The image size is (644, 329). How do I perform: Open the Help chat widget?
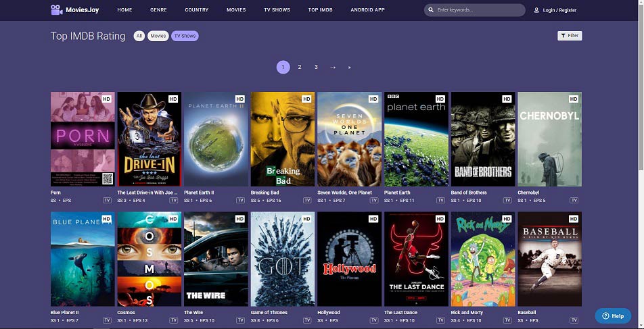pos(613,315)
